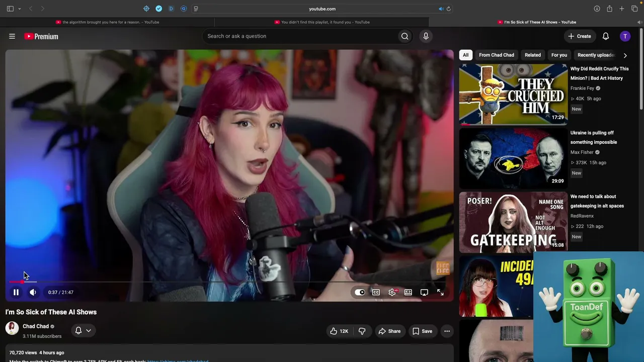Pause the video
This screenshot has height=362, width=644.
(16, 292)
